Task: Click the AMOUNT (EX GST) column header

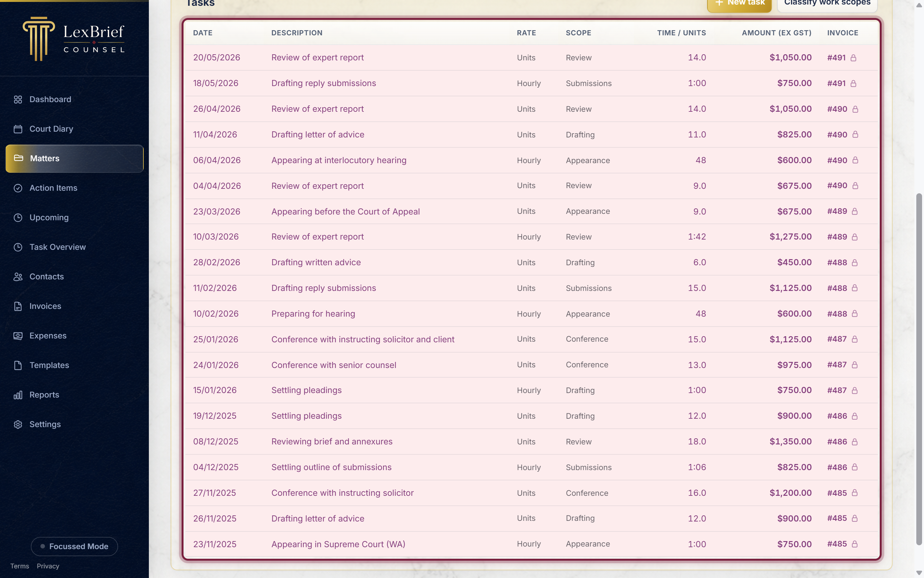Action: [777, 33]
